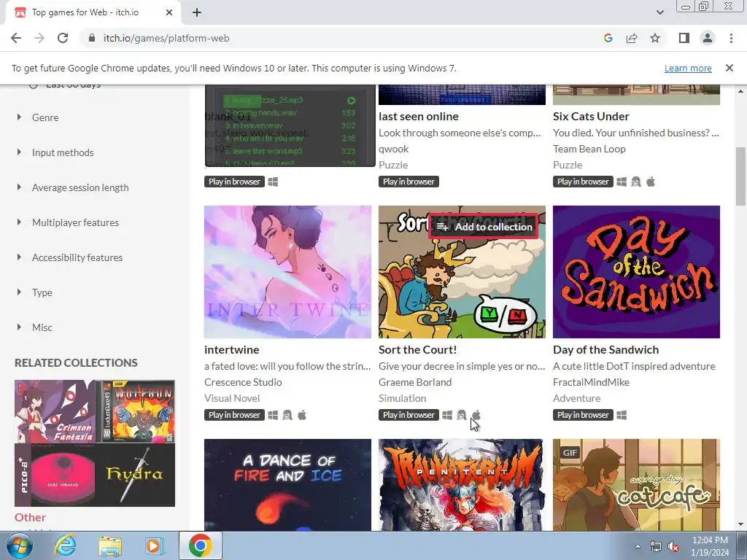
Task: Click the Windows icon under intertwine
Action: 273,415
